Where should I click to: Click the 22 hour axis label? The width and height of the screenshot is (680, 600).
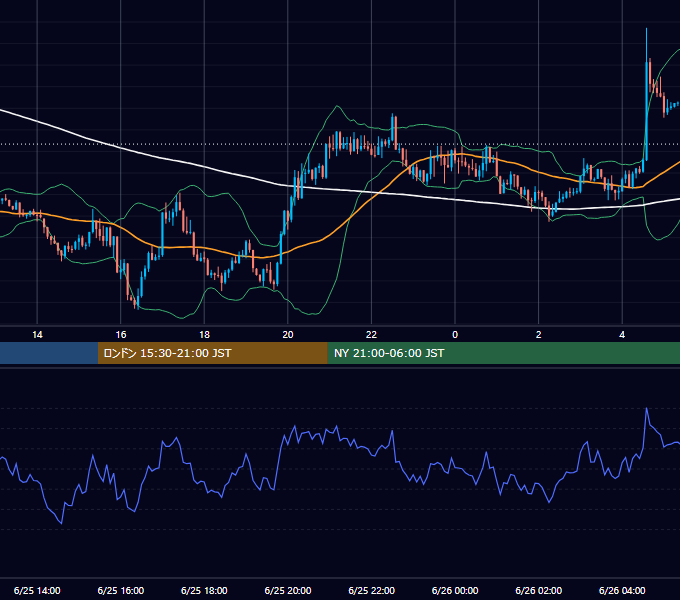click(x=372, y=335)
